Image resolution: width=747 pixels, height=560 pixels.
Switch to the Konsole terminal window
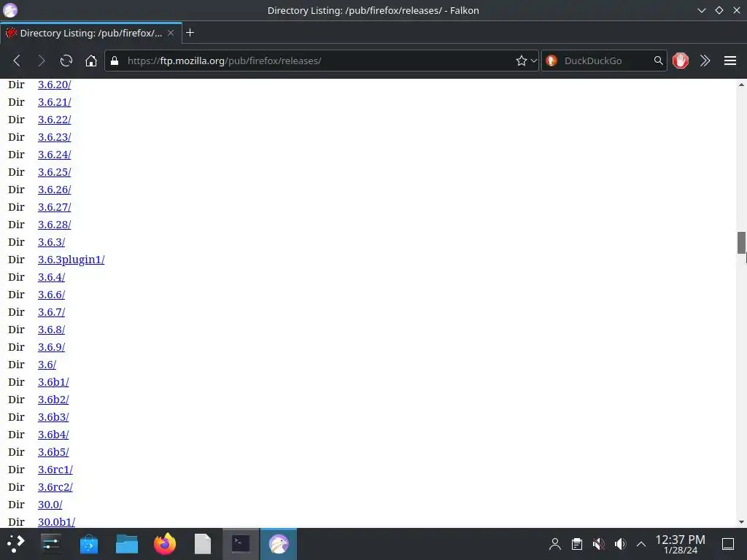tap(241, 544)
